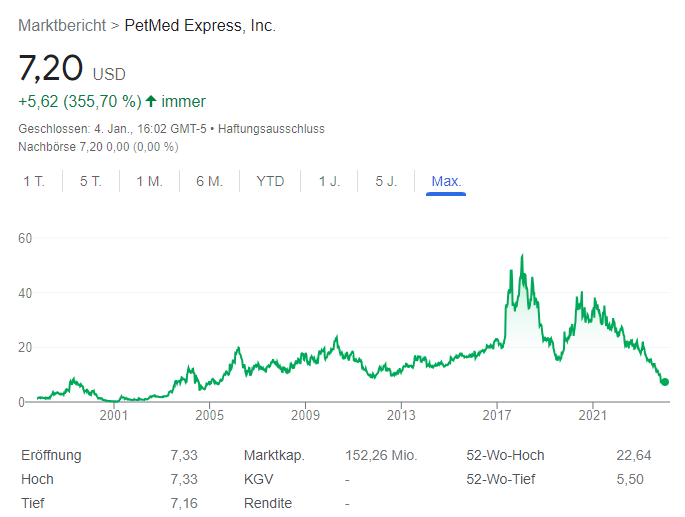Click the green endpoint dot on chart
Image resolution: width=685 pixels, height=517 pixels.
pos(665,382)
